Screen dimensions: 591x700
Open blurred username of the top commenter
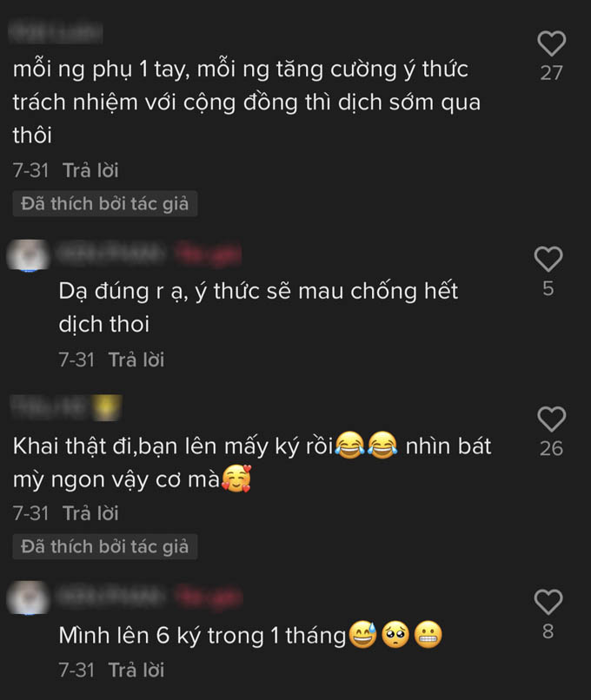(x=56, y=32)
